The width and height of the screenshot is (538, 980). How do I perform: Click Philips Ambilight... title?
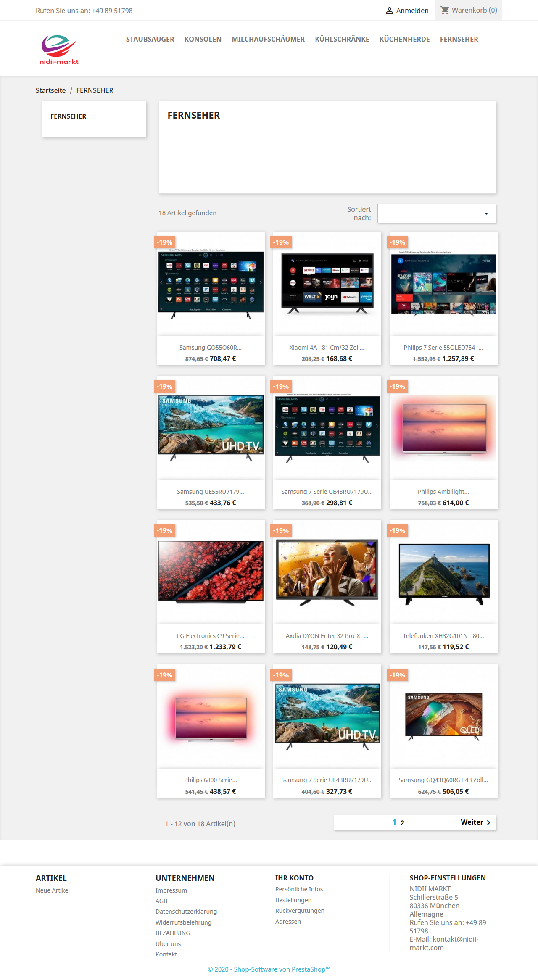(443, 492)
